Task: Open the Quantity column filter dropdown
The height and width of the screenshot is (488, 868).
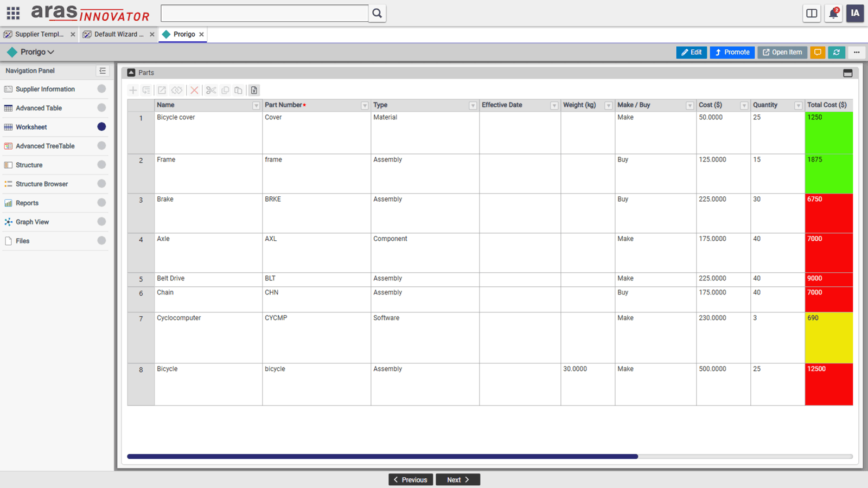Action: (799, 106)
